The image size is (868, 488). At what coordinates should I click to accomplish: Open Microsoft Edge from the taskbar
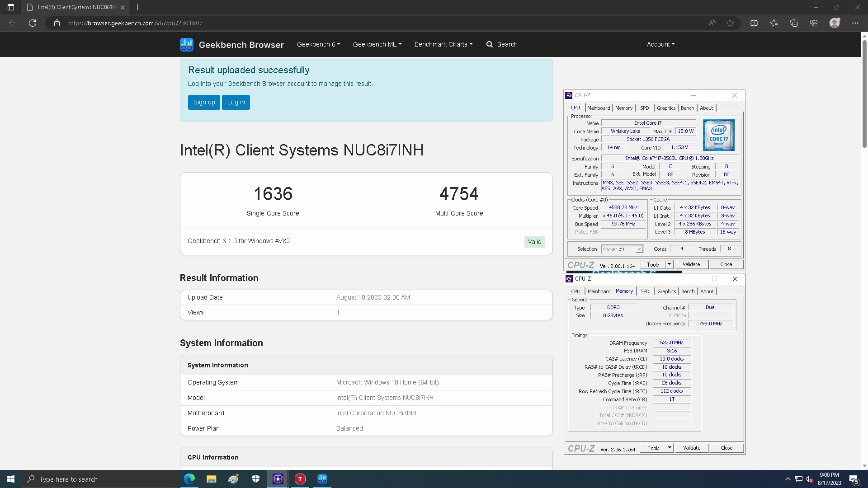[x=189, y=479]
